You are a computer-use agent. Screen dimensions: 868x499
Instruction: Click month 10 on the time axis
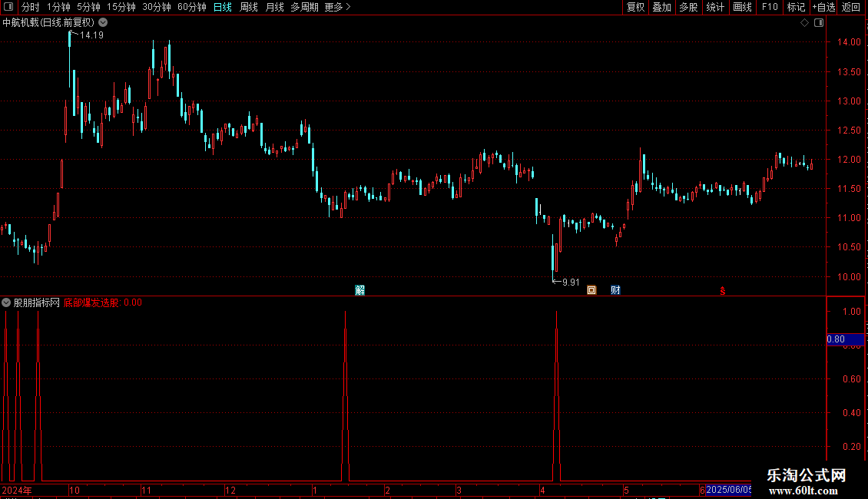pos(75,490)
